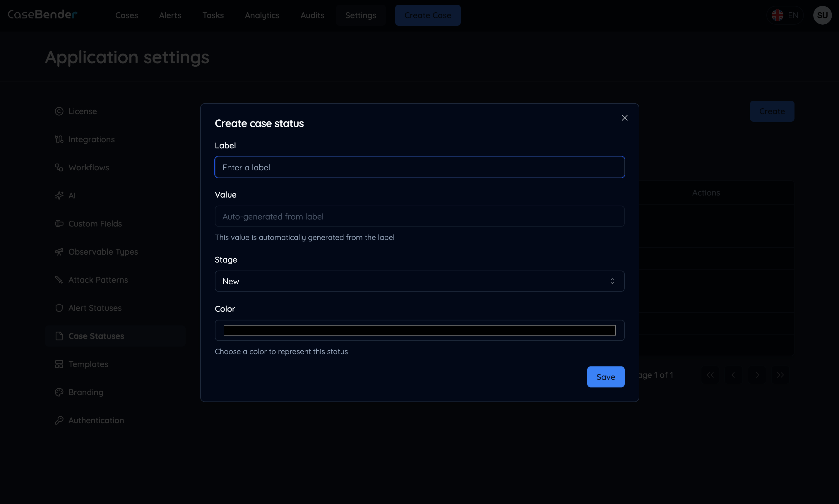The image size is (839, 504).
Task: Open the Alert Statuses configuration
Action: coord(95,308)
